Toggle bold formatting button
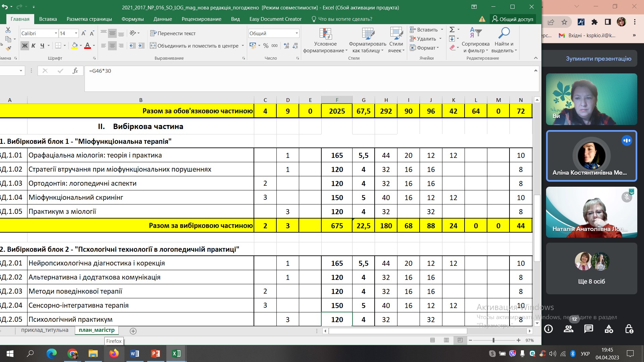 click(24, 46)
